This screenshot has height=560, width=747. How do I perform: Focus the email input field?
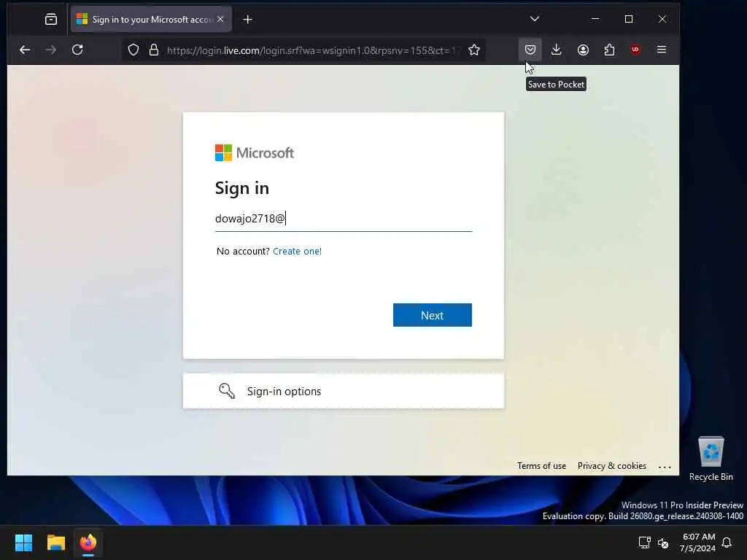click(344, 219)
